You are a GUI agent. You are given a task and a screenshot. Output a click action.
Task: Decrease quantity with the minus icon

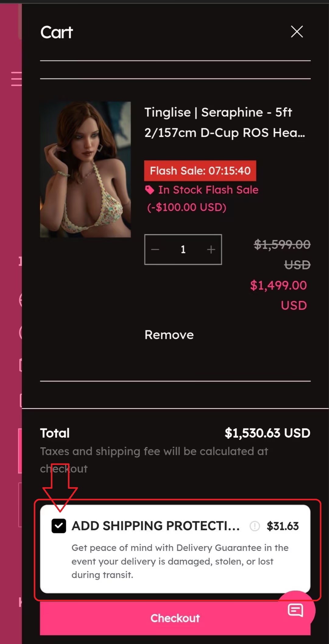155,250
